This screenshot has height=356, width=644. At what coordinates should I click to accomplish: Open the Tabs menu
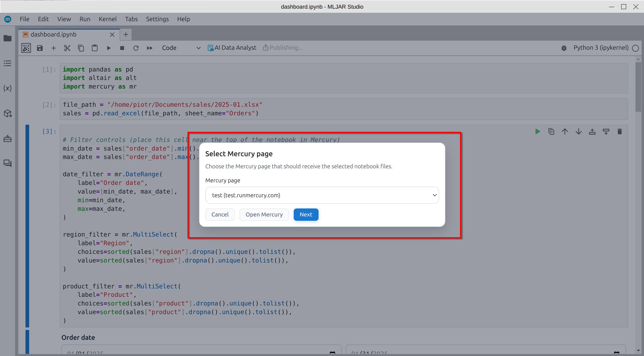click(x=131, y=19)
